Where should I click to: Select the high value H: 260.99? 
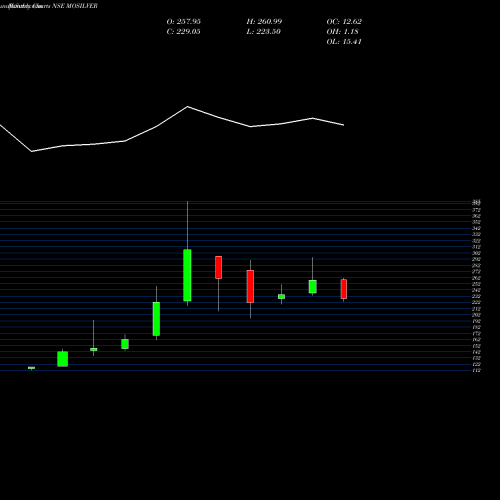coord(264,21)
